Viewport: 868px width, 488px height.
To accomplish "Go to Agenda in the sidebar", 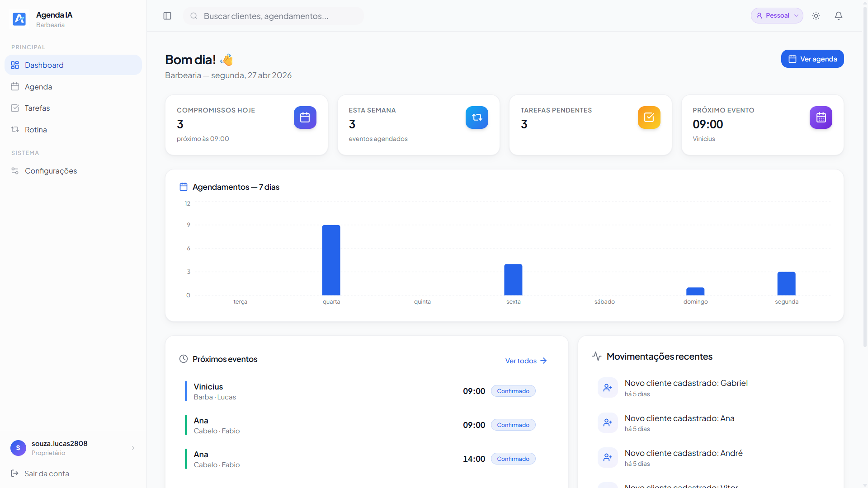I will point(73,87).
